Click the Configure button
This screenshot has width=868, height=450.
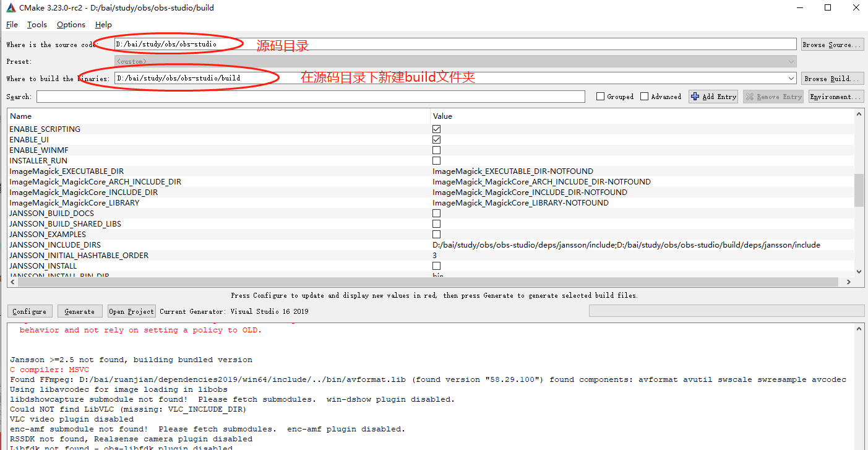pos(29,311)
